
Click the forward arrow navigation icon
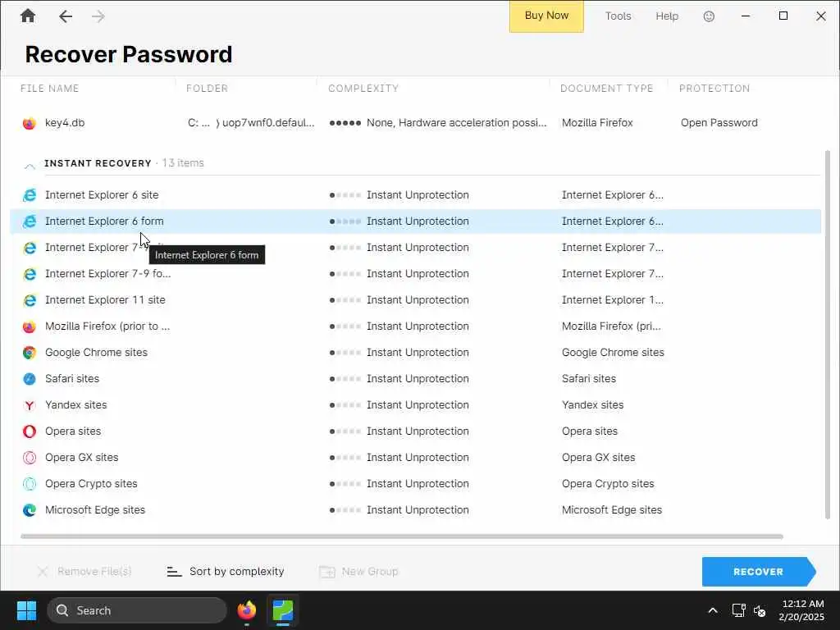click(x=98, y=16)
